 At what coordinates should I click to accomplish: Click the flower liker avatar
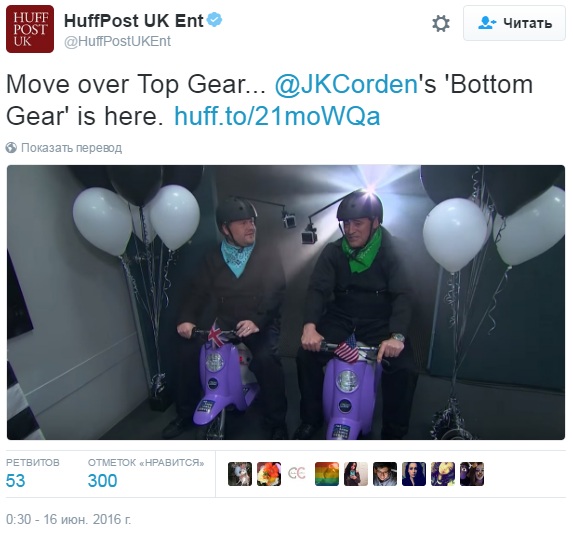point(269,474)
